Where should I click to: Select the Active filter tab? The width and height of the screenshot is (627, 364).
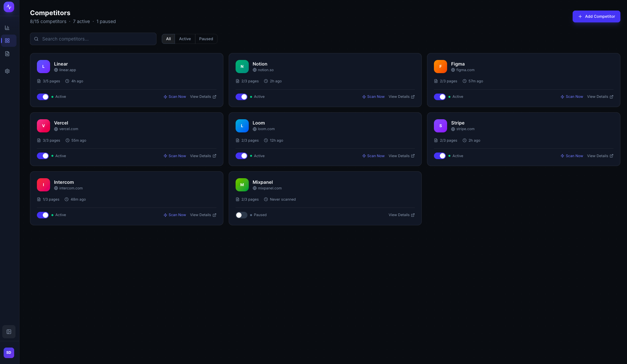click(185, 39)
